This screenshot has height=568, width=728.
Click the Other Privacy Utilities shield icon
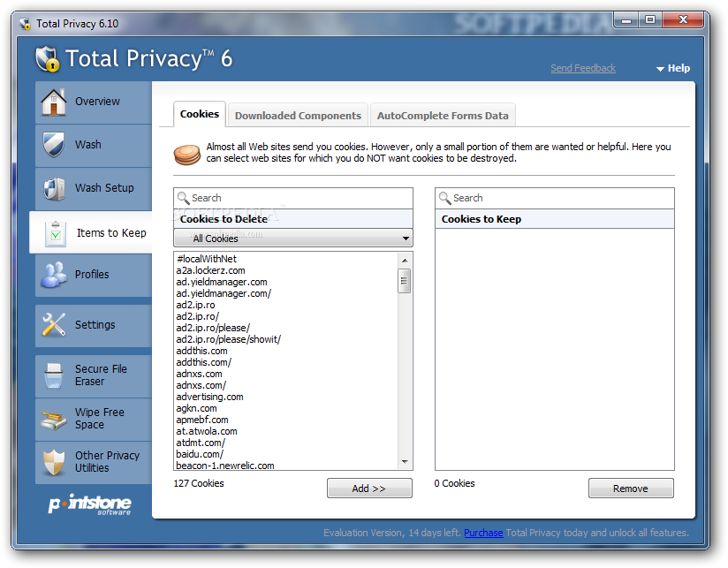pyautogui.click(x=53, y=462)
